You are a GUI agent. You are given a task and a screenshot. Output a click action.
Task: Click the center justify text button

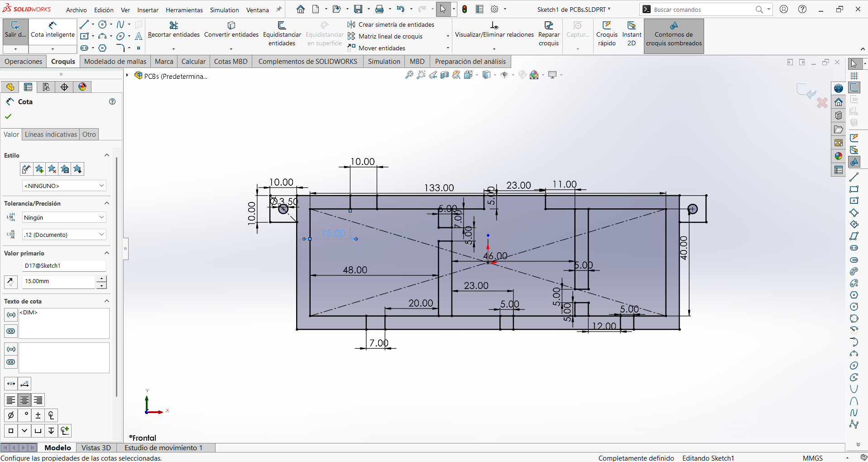point(24,400)
